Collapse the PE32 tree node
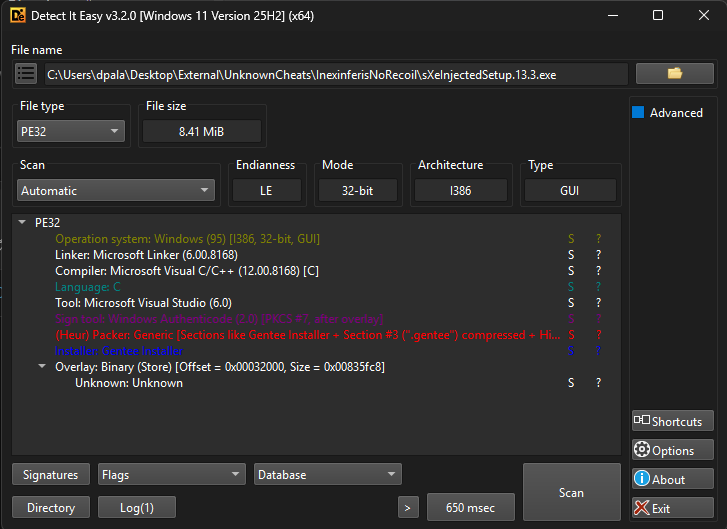The width and height of the screenshot is (727, 529). coord(22,223)
